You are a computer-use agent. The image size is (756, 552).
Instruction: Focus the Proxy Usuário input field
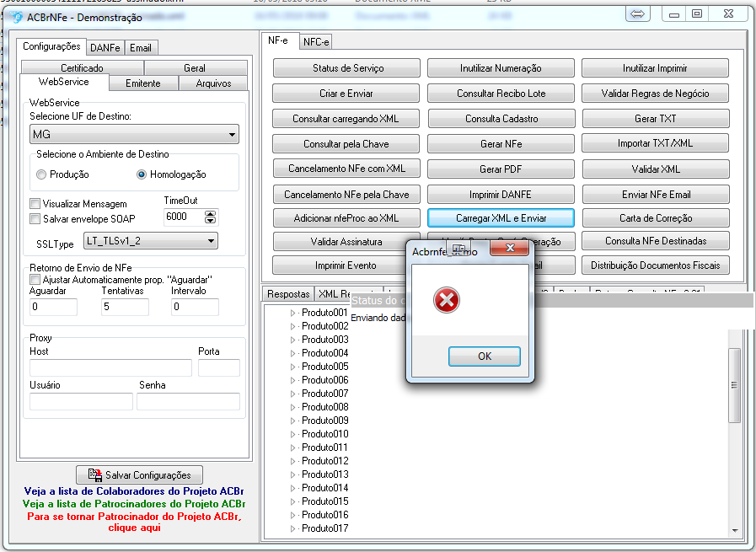(81, 401)
